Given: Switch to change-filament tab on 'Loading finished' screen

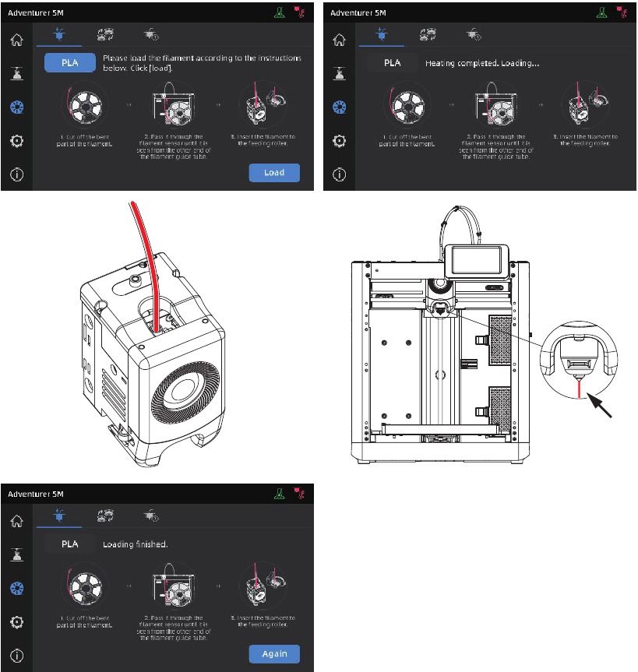Looking at the screenshot, I should [105, 515].
